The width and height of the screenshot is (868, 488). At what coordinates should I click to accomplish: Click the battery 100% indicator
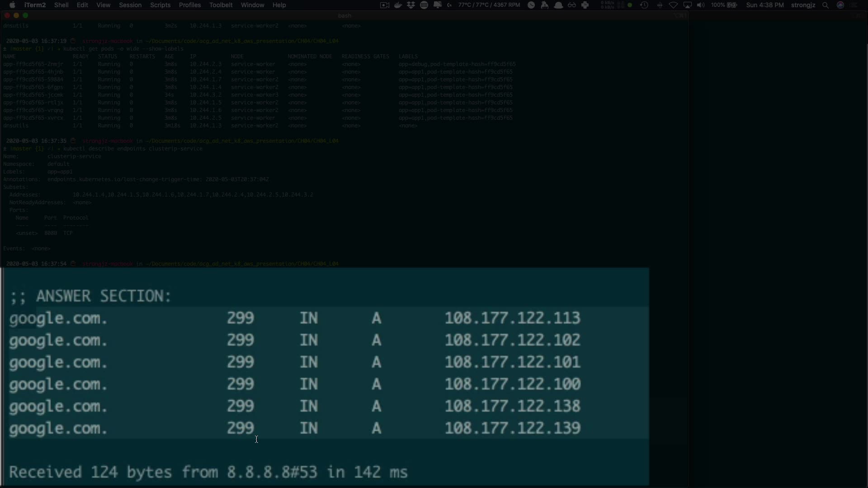pyautogui.click(x=724, y=5)
